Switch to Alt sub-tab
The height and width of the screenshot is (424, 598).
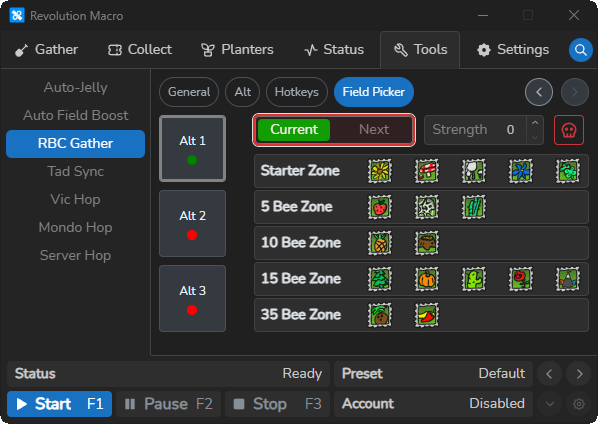pyautogui.click(x=243, y=92)
